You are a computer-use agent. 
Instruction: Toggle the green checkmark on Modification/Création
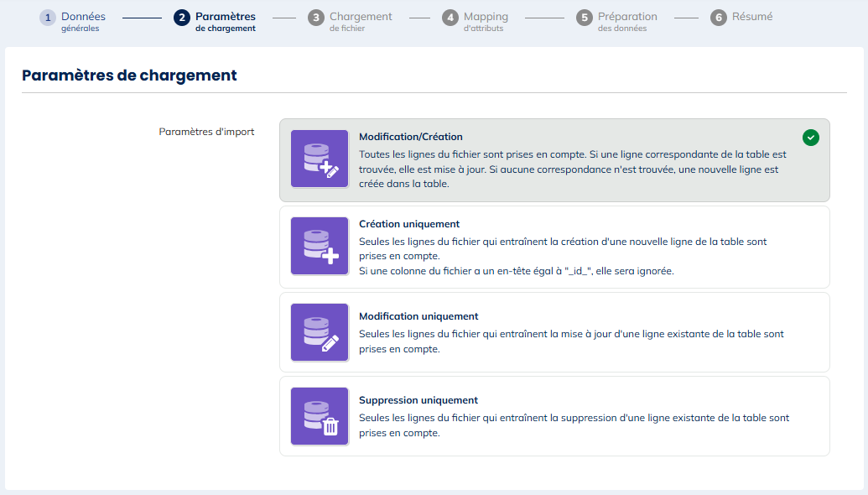[810, 138]
